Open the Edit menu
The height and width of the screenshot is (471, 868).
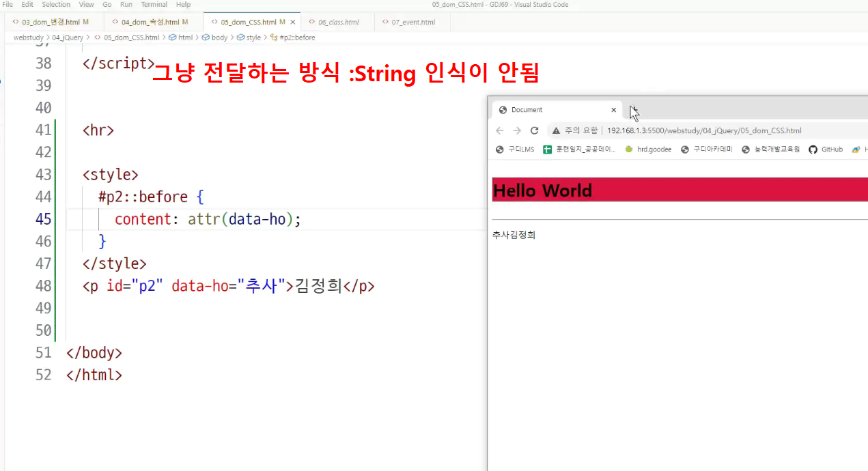point(27,4)
